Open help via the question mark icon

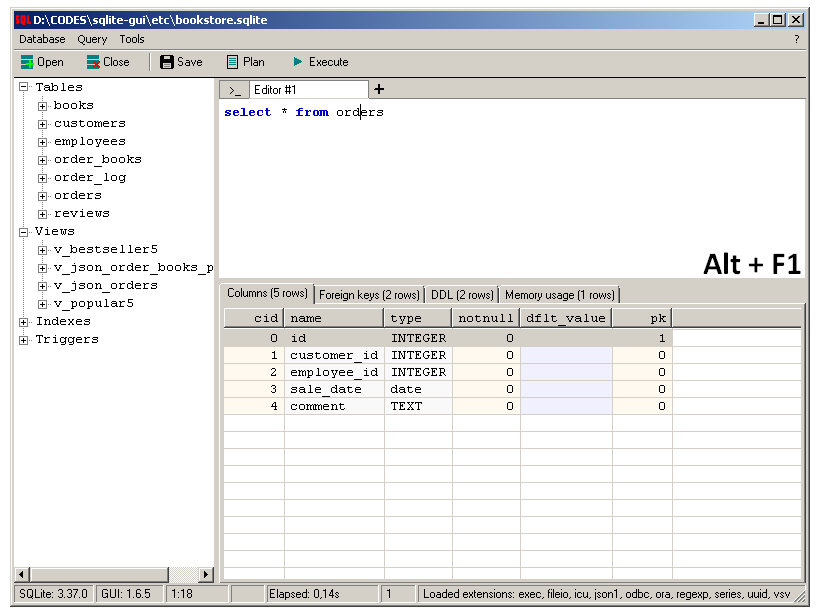(x=796, y=39)
